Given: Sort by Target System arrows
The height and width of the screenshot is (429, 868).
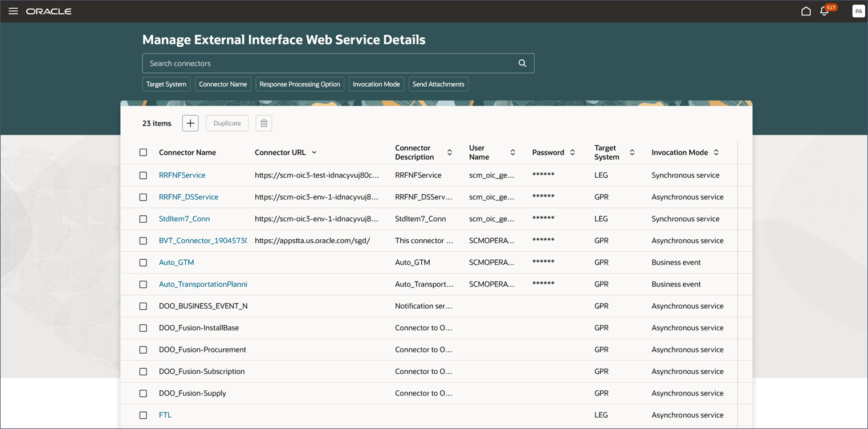Looking at the screenshot, I should (x=632, y=152).
